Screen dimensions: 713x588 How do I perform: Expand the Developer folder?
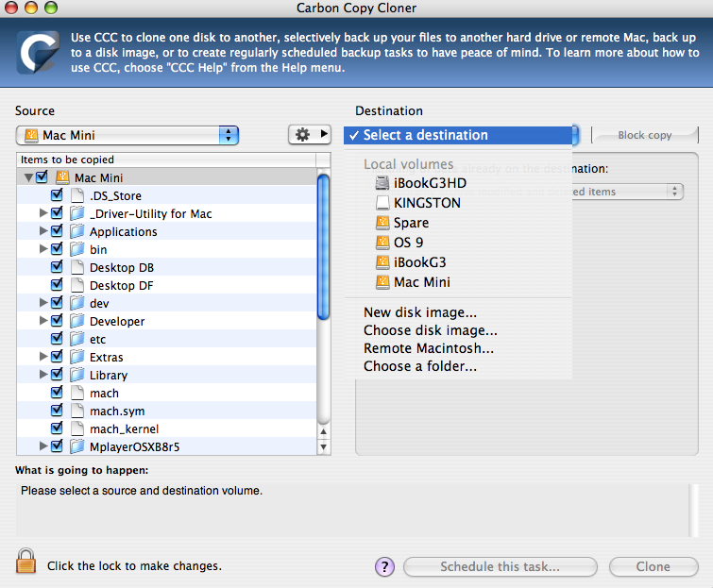43,320
